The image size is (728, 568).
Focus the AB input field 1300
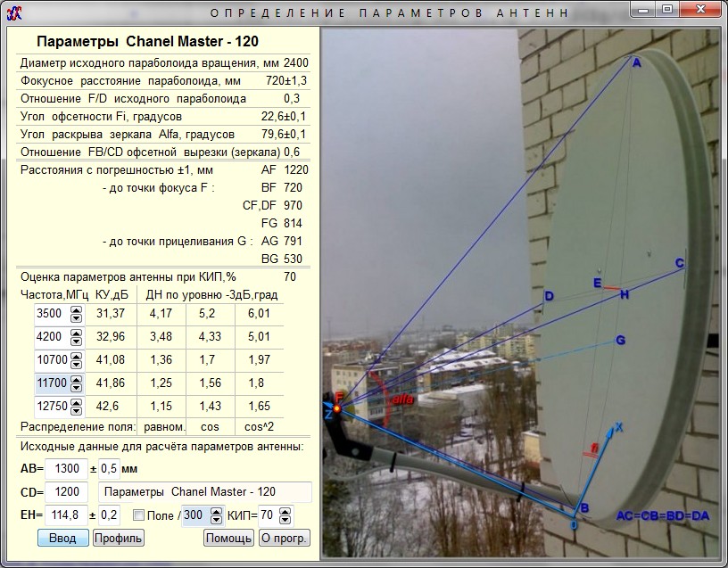[66, 469]
